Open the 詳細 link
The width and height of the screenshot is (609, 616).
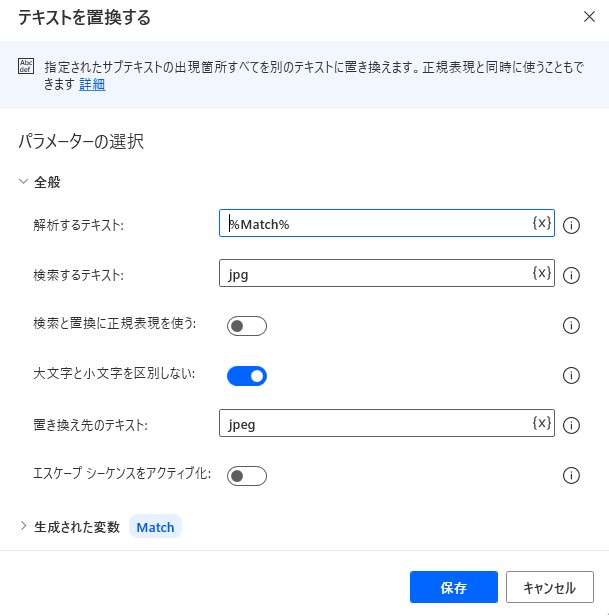coord(92,84)
